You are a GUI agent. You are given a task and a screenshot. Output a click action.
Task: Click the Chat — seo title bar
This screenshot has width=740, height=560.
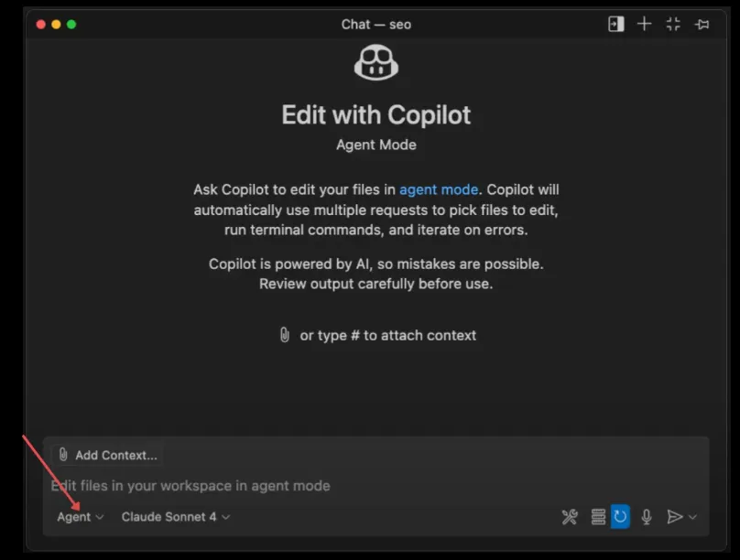click(375, 24)
